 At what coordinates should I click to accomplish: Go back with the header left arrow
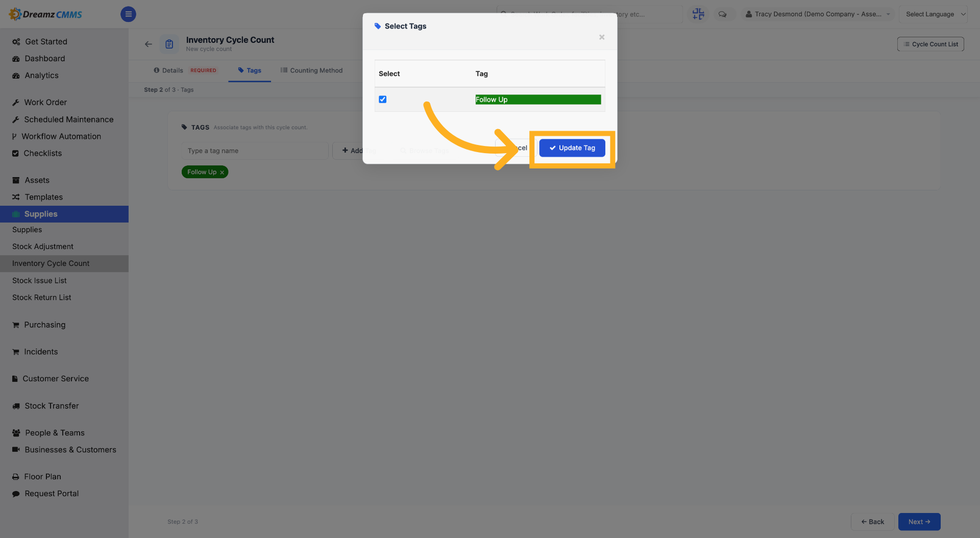tap(149, 44)
